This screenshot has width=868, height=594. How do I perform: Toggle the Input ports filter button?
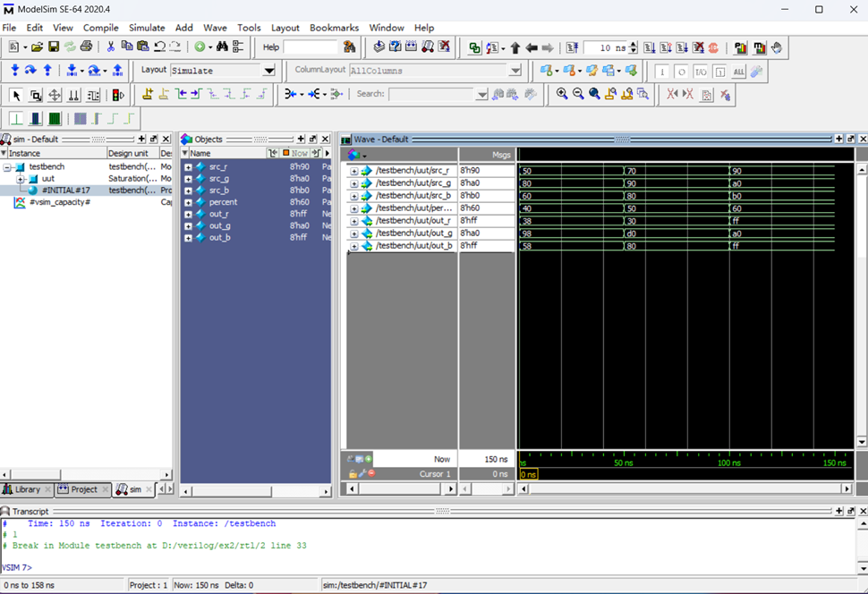point(662,72)
